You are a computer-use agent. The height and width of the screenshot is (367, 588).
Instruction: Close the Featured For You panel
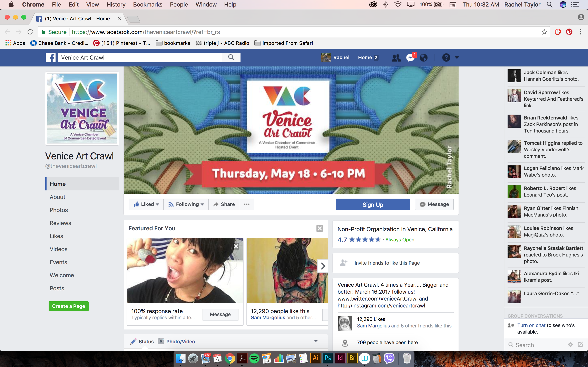coord(320,228)
